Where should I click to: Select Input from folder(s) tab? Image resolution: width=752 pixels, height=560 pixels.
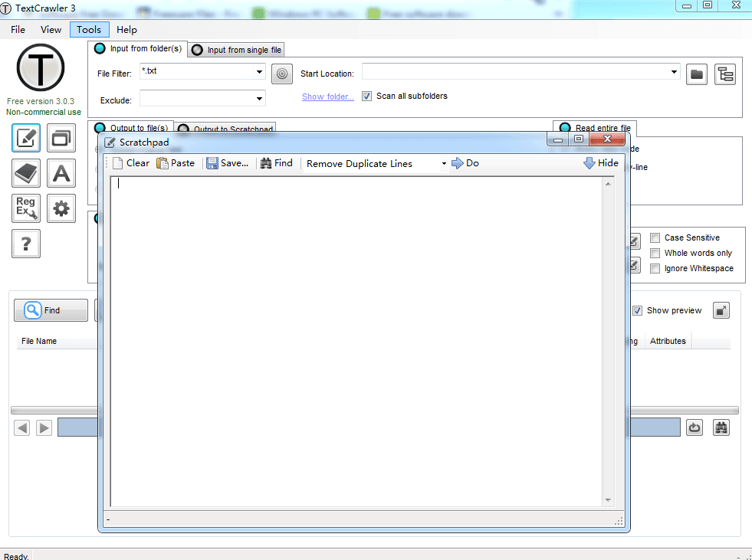(138, 48)
